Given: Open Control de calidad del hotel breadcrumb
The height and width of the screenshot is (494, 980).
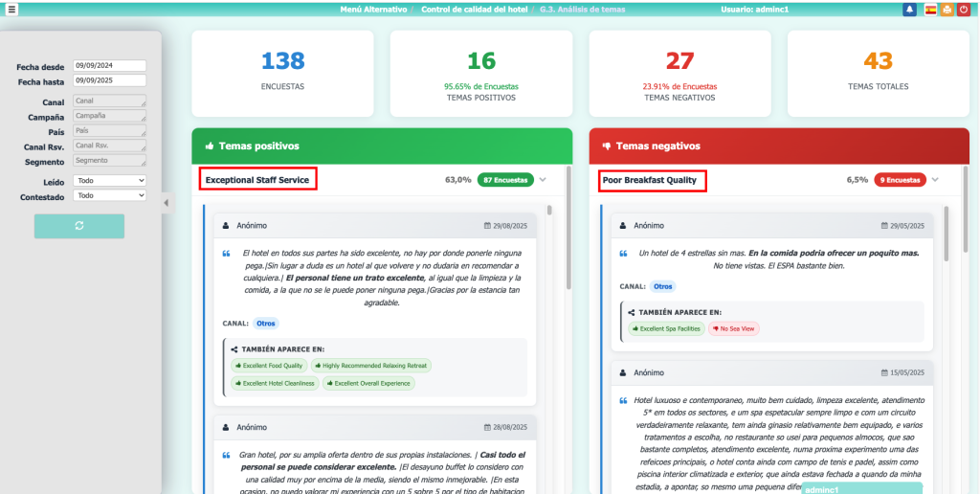Looking at the screenshot, I should click(475, 10).
